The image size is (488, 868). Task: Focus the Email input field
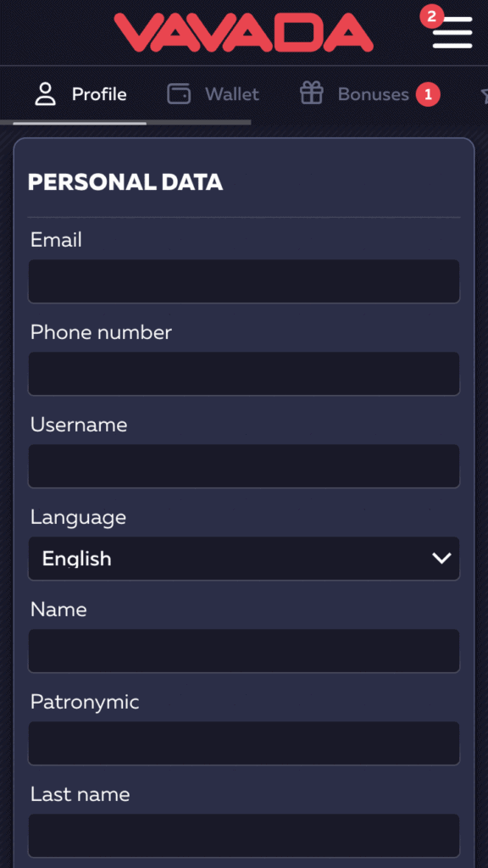point(244,281)
